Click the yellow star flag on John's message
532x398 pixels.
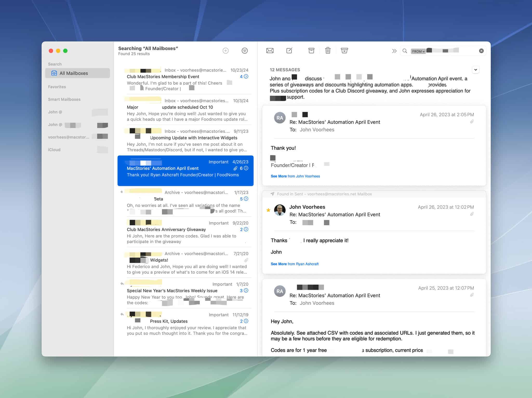point(268,210)
